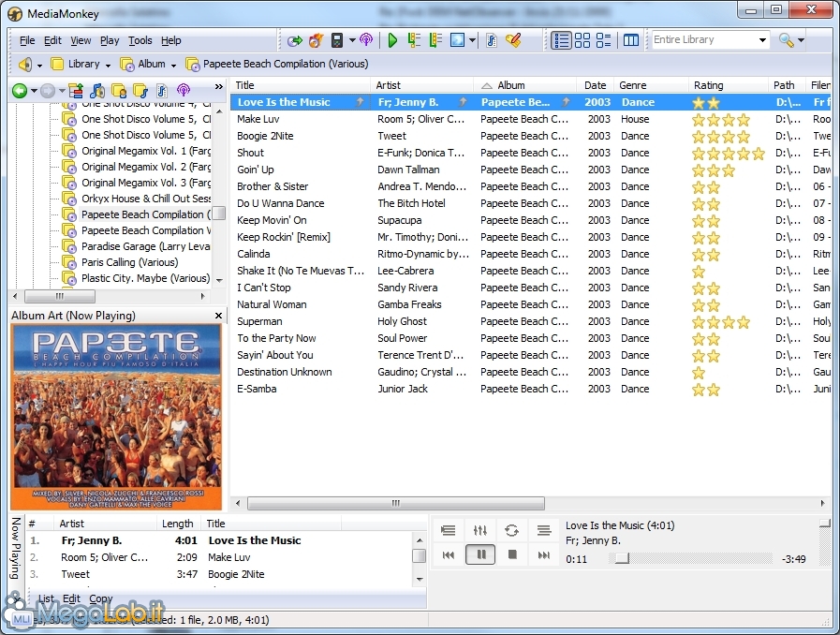Click the track list horizontal scrollbar
Image resolution: width=840 pixels, height=635 pixels.
point(396,503)
